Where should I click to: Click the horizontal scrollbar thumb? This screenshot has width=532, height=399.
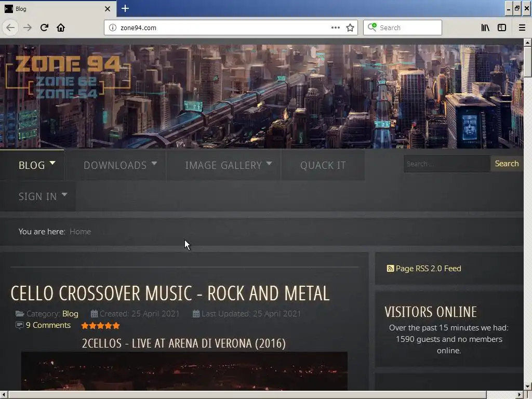(247, 395)
